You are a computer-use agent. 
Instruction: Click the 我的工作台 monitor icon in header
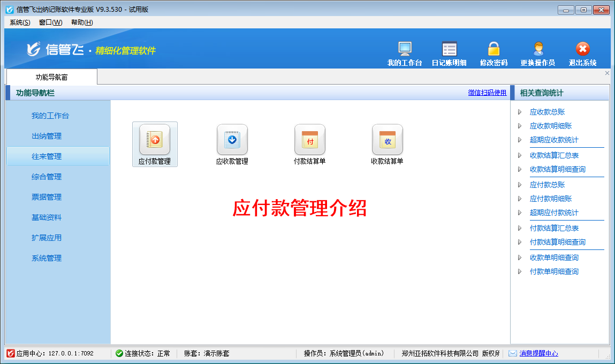click(405, 49)
